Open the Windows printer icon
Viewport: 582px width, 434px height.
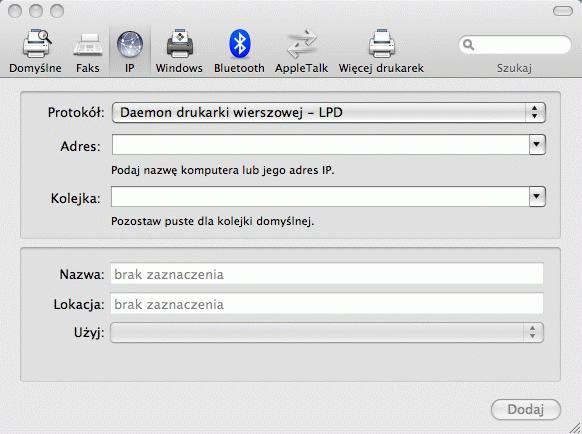pyautogui.click(x=180, y=44)
